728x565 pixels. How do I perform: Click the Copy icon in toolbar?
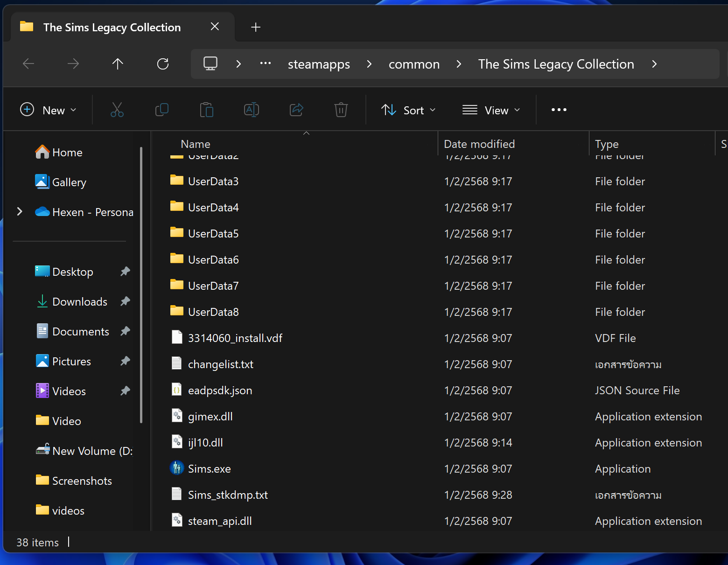[x=162, y=110]
